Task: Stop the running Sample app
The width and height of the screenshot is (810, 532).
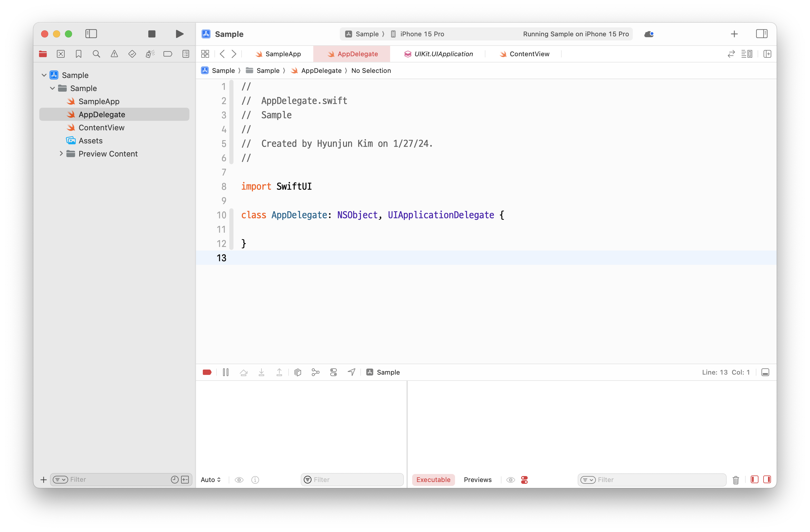Action: [x=152, y=34]
